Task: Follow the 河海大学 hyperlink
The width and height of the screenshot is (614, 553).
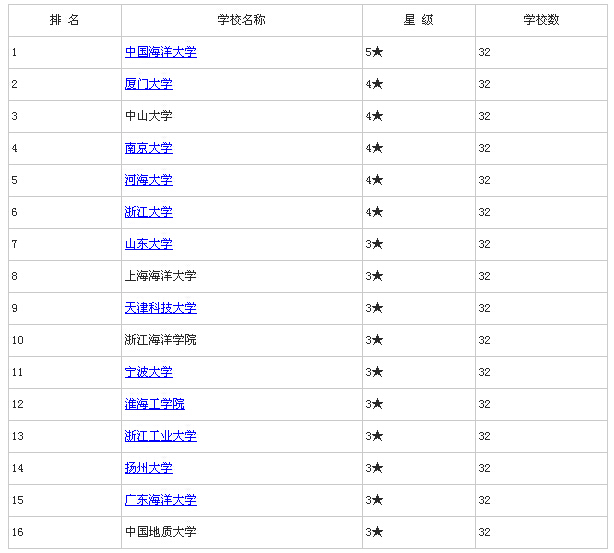Action: (x=148, y=180)
